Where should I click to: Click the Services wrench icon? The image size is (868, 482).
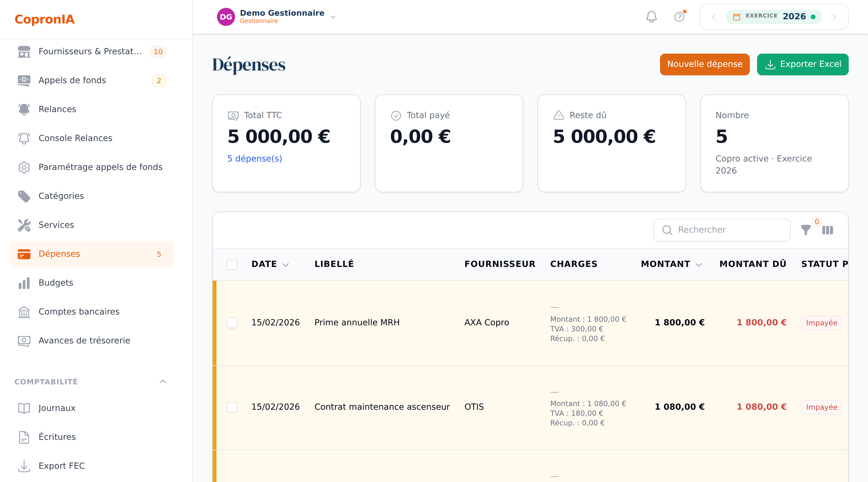click(x=24, y=225)
